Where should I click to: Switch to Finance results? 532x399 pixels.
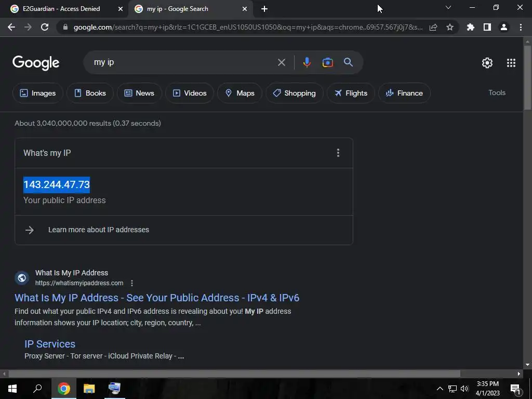point(404,93)
